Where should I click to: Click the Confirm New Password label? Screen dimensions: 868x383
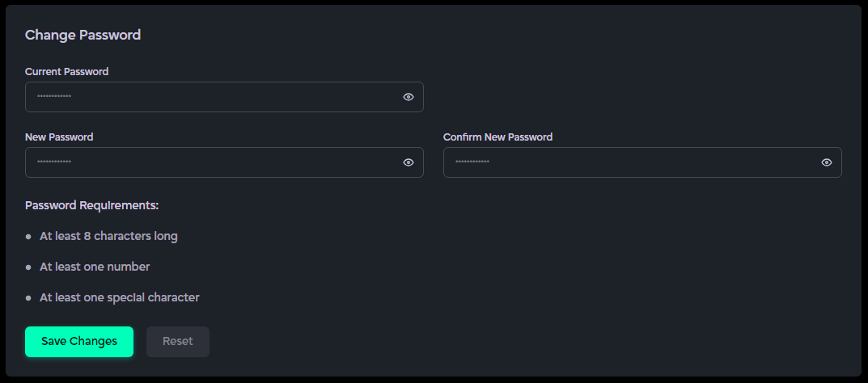tap(498, 137)
